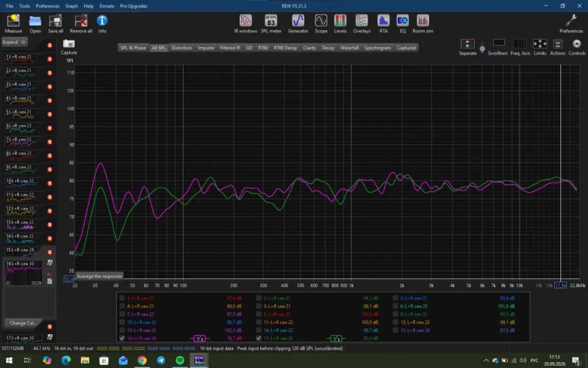Uncheck trace 16: L+R сен 30 checkbox
Image resolution: width=588 pixels, height=368 pixels.
click(122, 338)
